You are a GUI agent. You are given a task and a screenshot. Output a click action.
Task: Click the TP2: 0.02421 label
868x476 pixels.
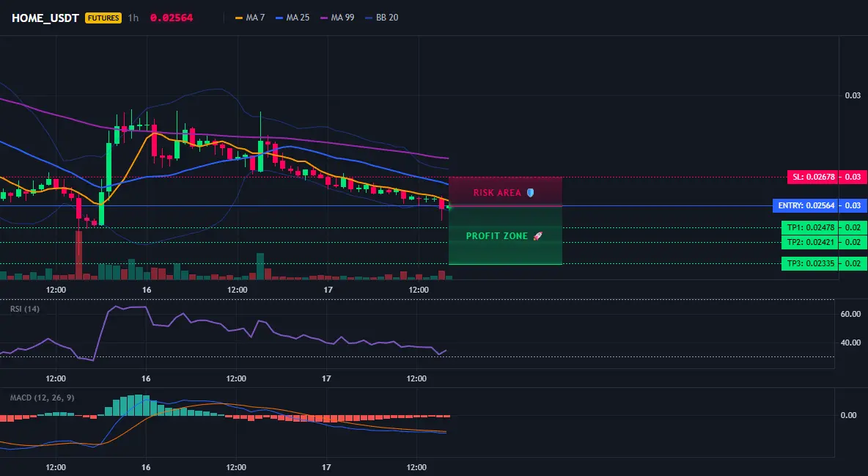coord(810,242)
